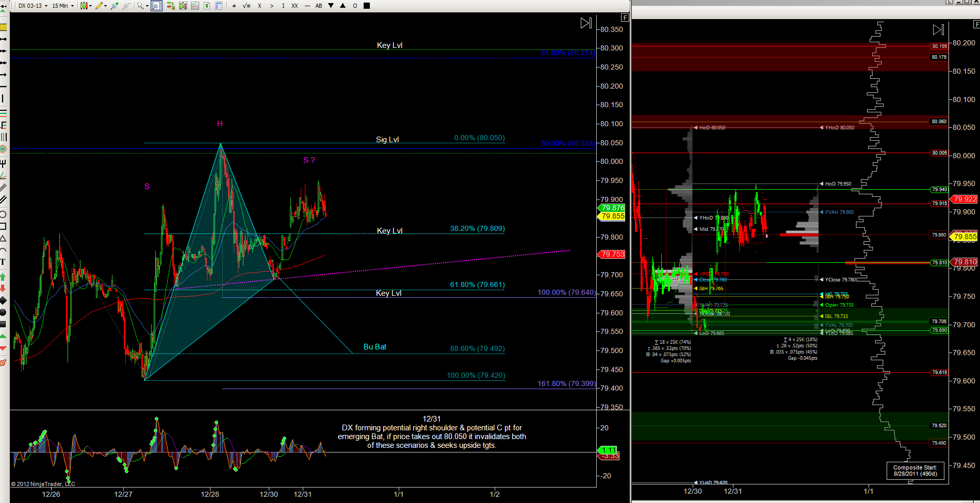Select the text T drawing tool
This screenshot has height=503, width=980.
click(3, 262)
